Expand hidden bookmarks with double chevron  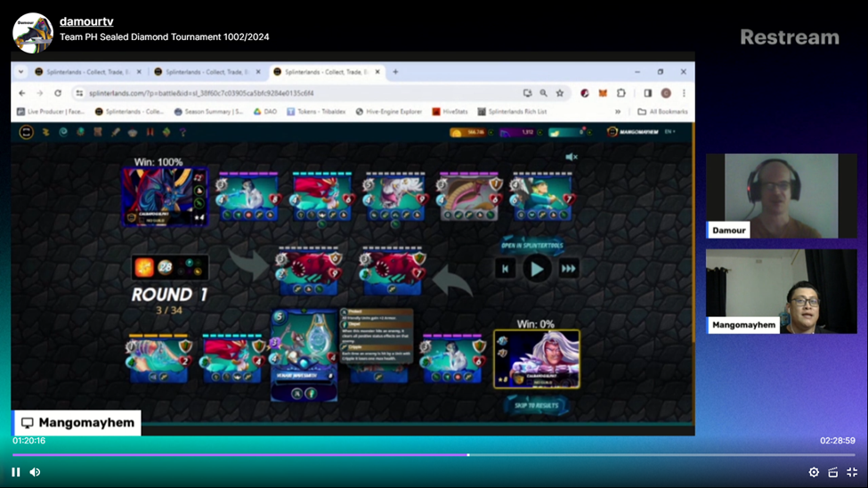point(618,111)
